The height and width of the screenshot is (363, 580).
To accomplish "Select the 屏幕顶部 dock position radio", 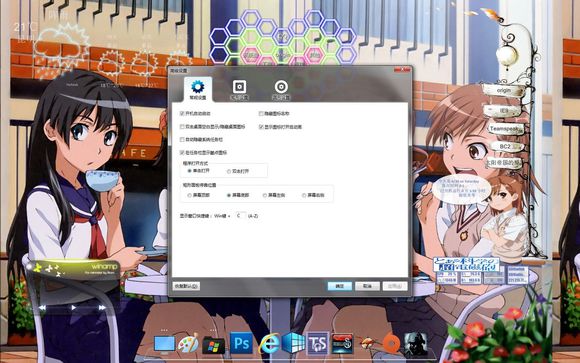I will (x=189, y=195).
